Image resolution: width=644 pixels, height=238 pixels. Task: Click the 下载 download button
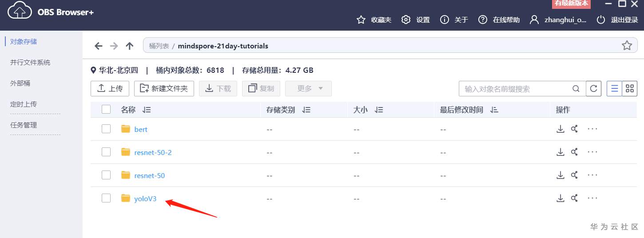click(218, 88)
